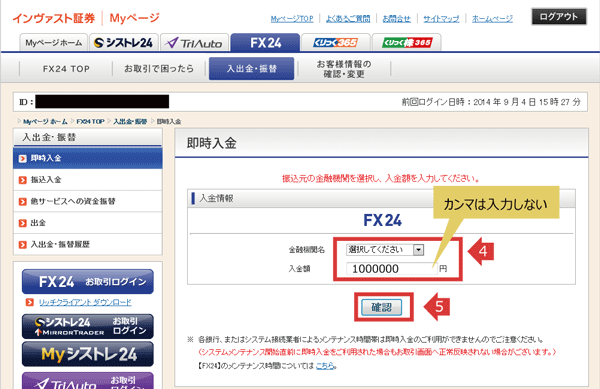Viewport: 600px width, 389px height.
Task: Click the インヴァスト証券 logo
Action: [54, 18]
